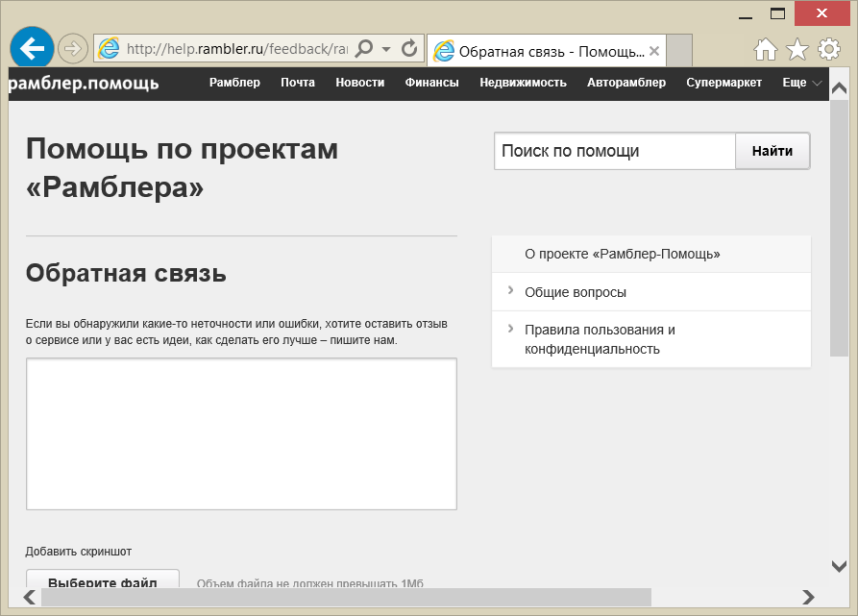The height and width of the screenshot is (616, 858).
Task: Click the Добавить скриншот label
Action: pyautogui.click(x=78, y=552)
